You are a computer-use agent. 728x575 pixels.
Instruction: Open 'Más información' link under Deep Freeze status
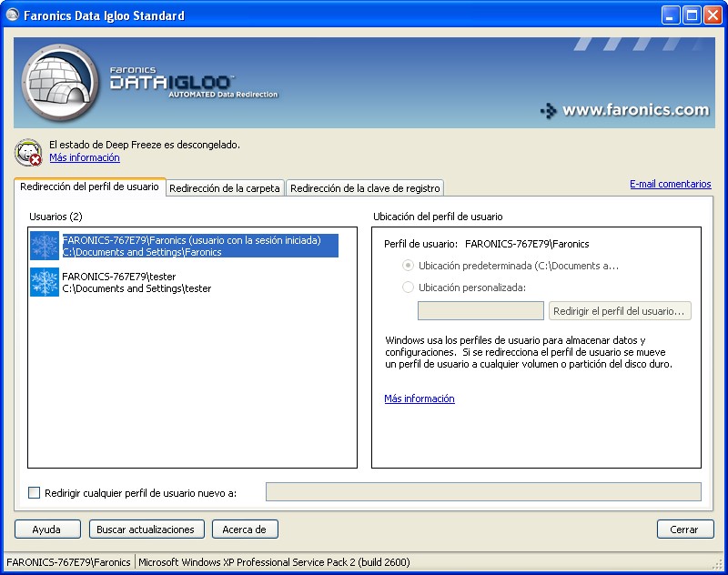[x=85, y=157]
